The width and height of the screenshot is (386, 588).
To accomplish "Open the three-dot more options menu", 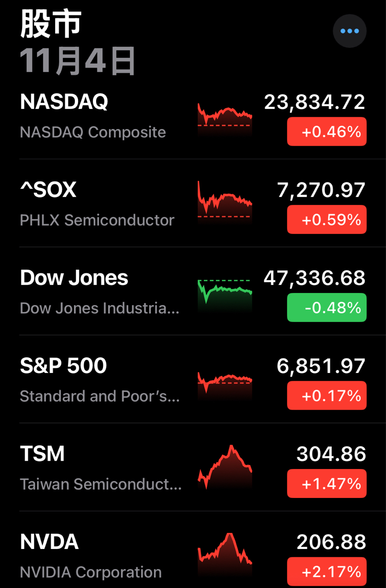I will point(349,31).
